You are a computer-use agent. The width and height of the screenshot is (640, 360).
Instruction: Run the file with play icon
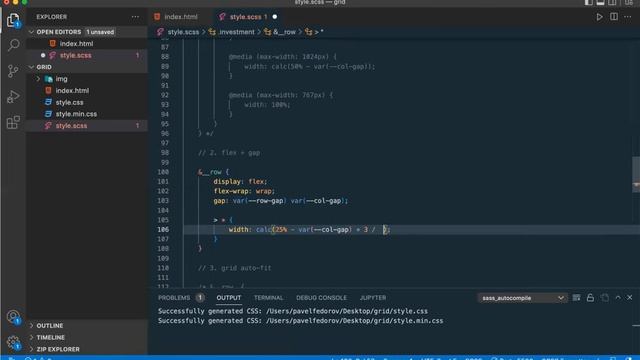point(599,17)
